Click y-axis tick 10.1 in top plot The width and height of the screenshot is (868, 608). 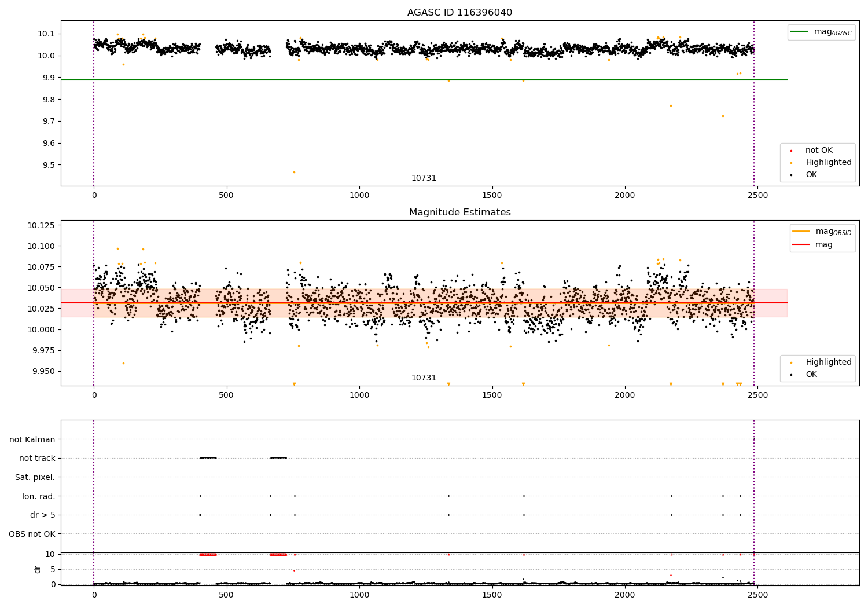[x=46, y=34]
